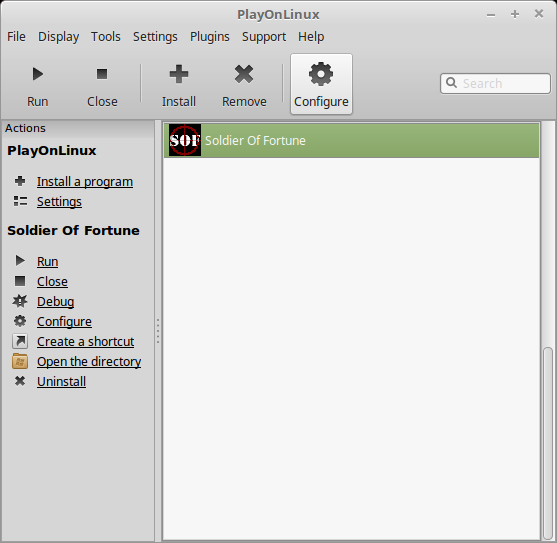Click the magnifier icon in search box
Screen dimensions: 557x543
(x=451, y=82)
